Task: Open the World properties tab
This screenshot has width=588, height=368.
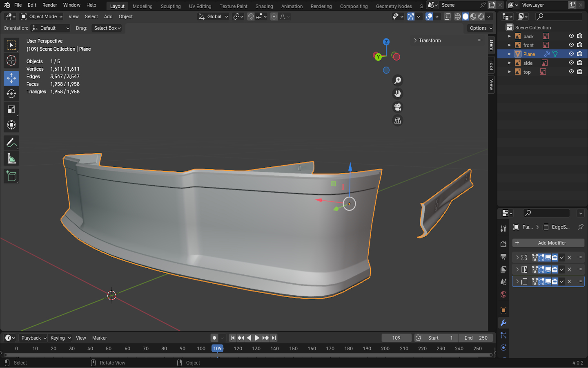Action: pyautogui.click(x=503, y=294)
